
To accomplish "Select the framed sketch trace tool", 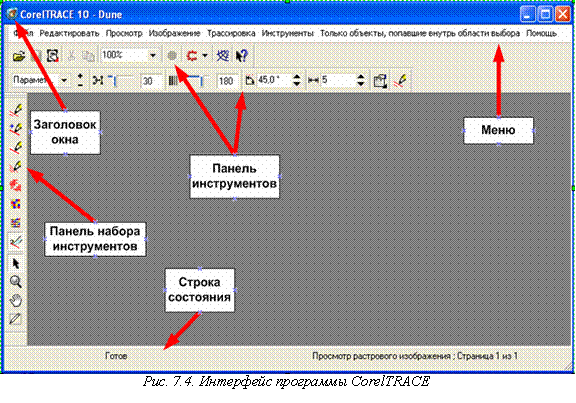I will coord(15,242).
